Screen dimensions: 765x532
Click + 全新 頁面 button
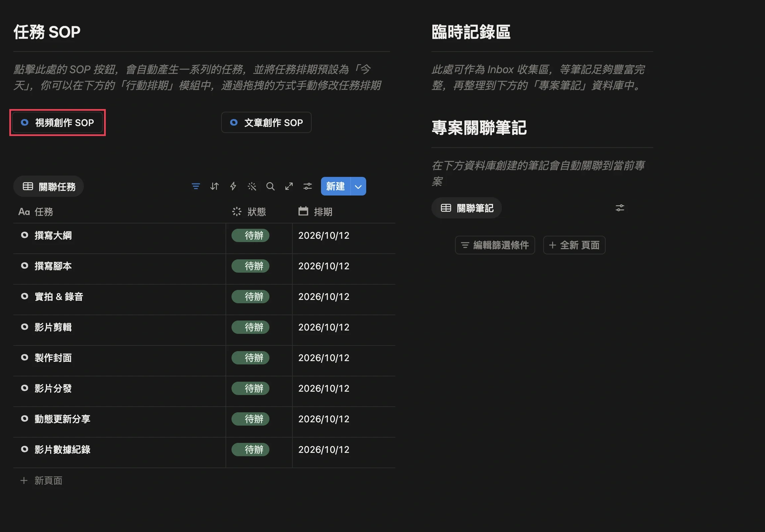point(574,245)
